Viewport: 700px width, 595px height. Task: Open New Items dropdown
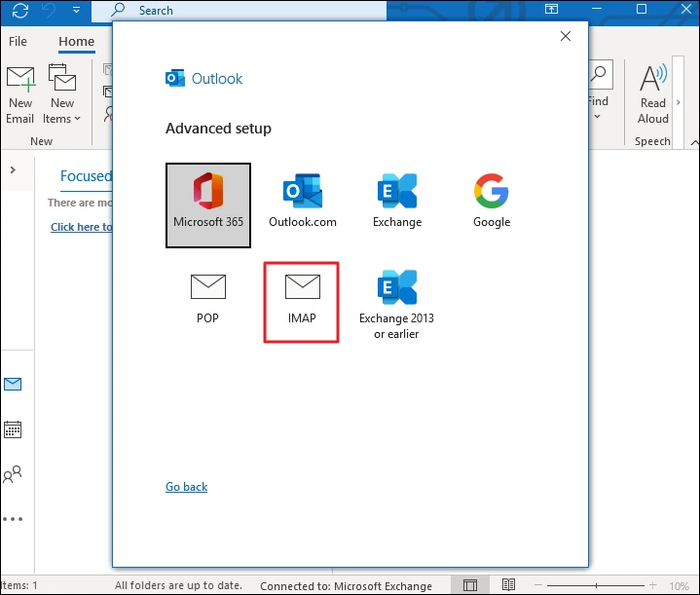pos(62,94)
